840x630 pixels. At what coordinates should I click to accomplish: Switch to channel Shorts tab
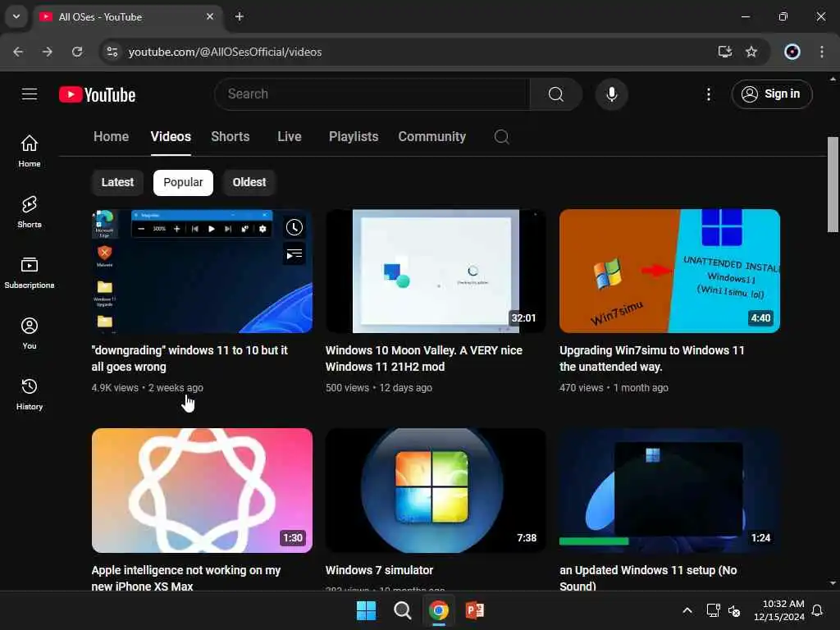coord(231,137)
